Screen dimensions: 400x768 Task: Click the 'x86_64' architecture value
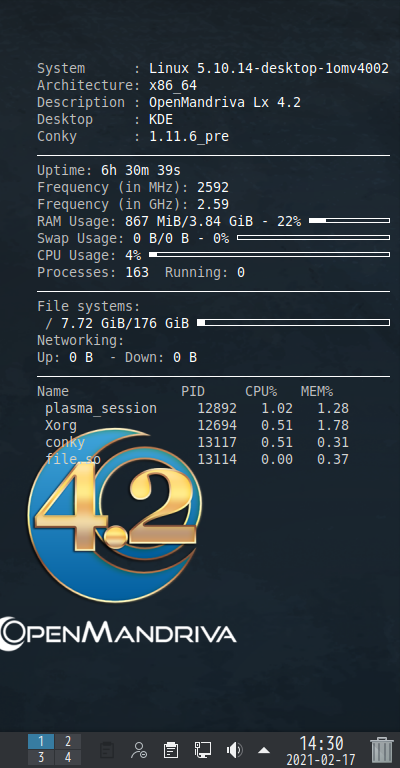[x=173, y=86]
